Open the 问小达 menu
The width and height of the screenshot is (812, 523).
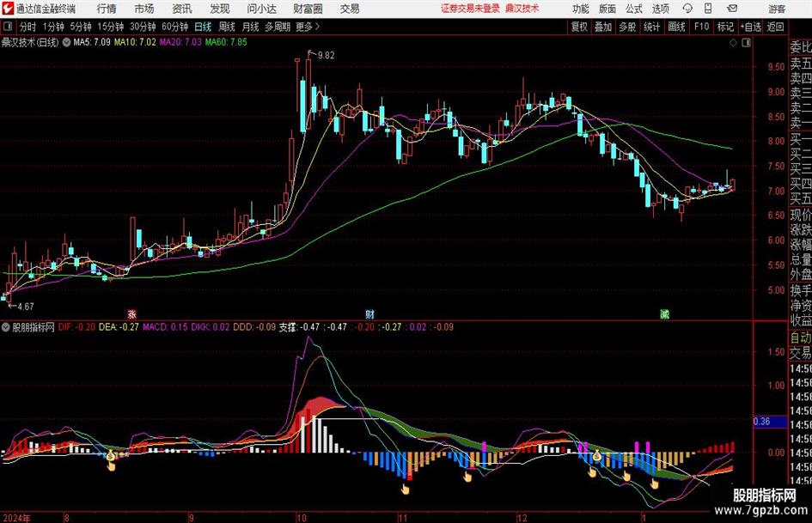point(261,9)
